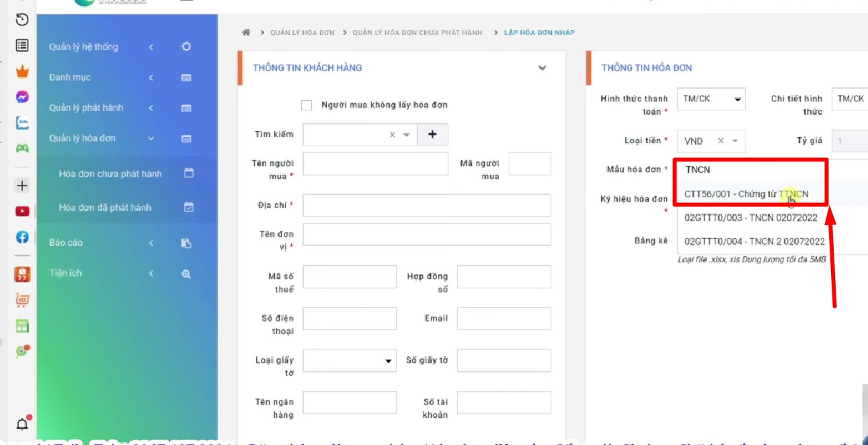The width and height of the screenshot is (868, 445).
Task: Open Zalo from the browser sidebar
Action: click(x=22, y=123)
